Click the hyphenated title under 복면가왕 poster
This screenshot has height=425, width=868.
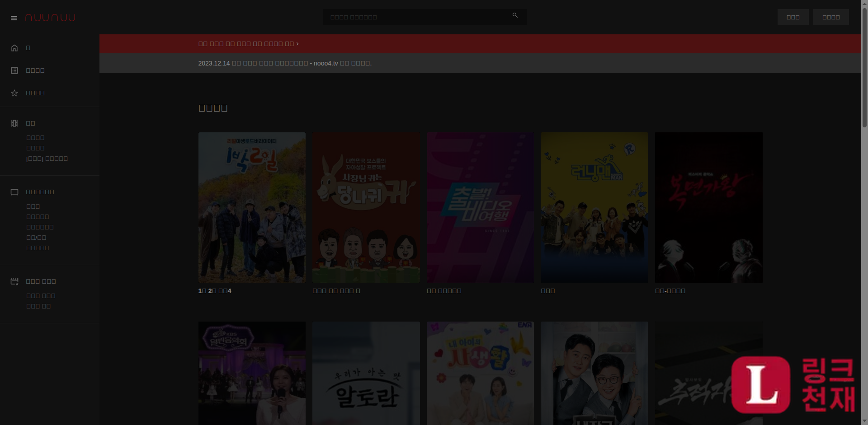[670, 291]
